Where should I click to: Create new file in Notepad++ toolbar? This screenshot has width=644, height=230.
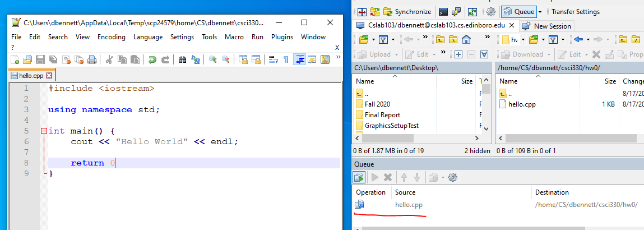(x=15, y=59)
